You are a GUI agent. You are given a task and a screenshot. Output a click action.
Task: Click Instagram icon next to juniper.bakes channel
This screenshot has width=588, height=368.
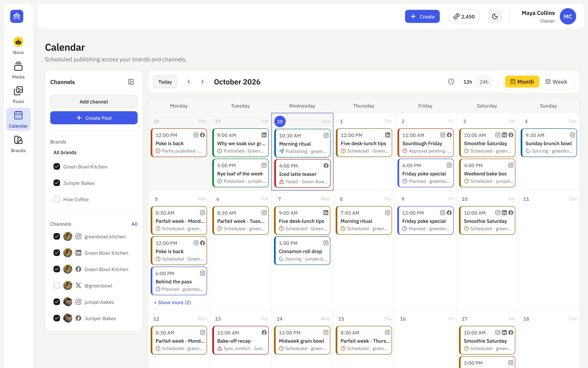pyautogui.click(x=78, y=302)
